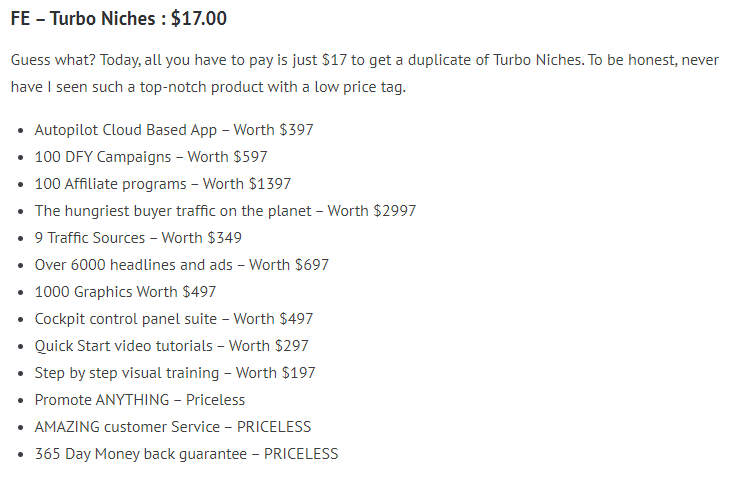Screen dimensions: 732x482
Task: Click the "FE – Turbo Niches : $17.00" heading
Action: (x=118, y=20)
